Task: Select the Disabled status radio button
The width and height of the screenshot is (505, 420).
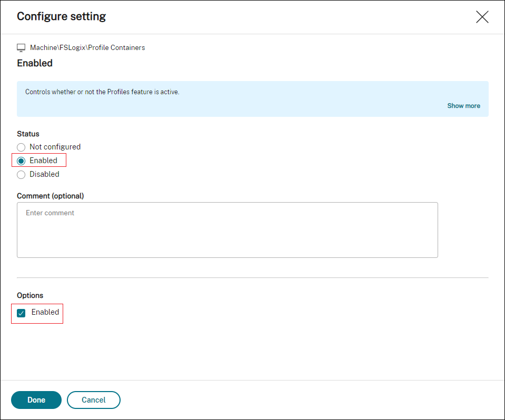Action: click(21, 175)
